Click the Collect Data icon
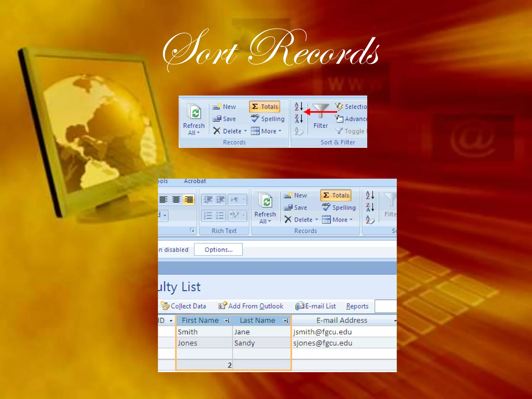This screenshot has height=399, width=532. tap(165, 306)
